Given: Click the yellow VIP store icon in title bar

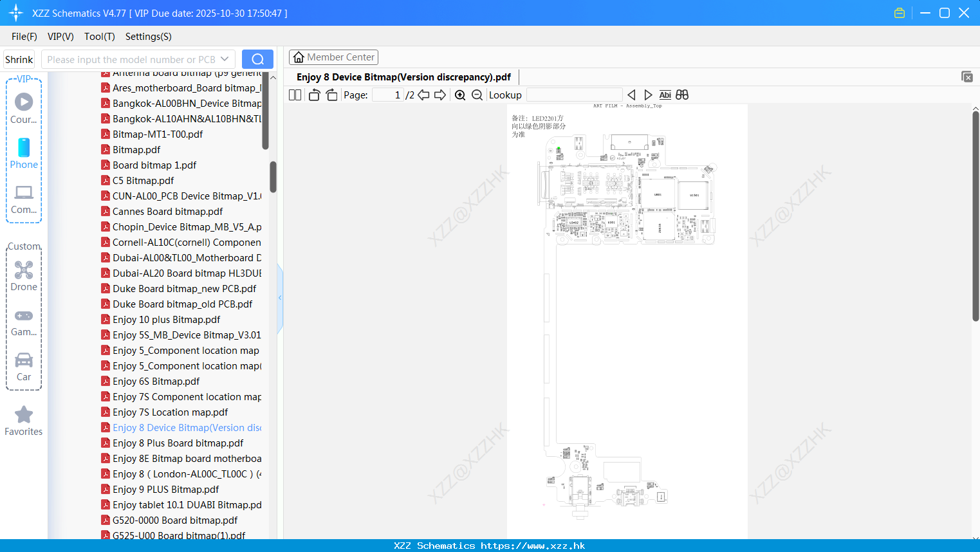Looking at the screenshot, I should (900, 13).
